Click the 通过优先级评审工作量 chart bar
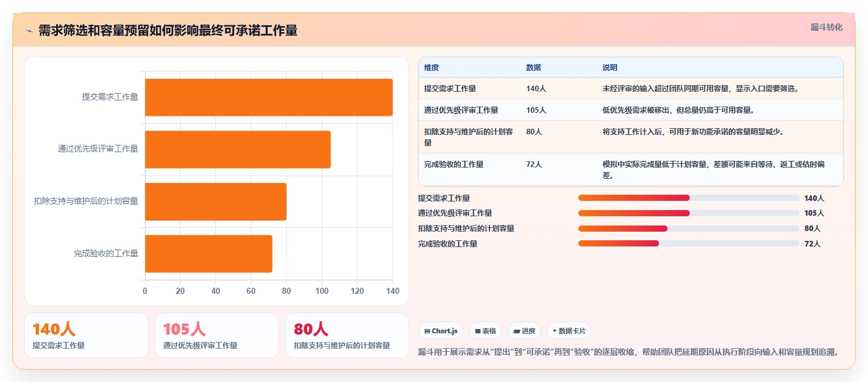Screen dimensions: 868x382 [238, 149]
